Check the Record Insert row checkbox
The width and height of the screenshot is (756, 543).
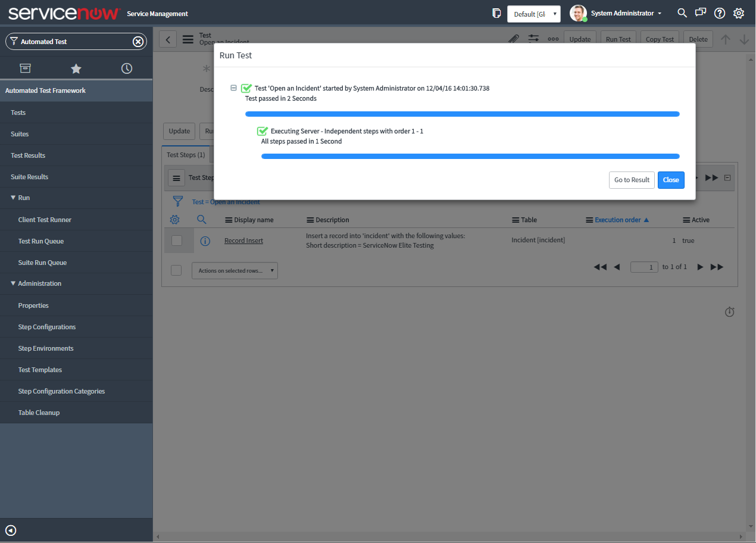pos(177,241)
